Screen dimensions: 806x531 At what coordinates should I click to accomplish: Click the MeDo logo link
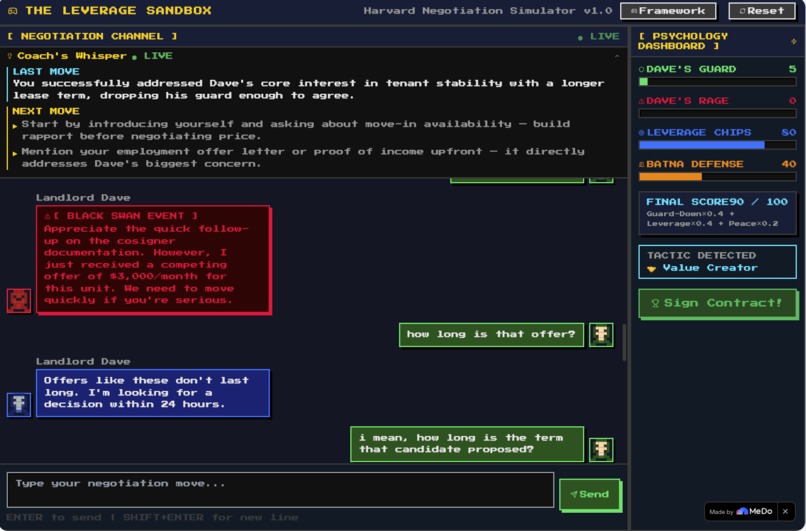coord(754,511)
